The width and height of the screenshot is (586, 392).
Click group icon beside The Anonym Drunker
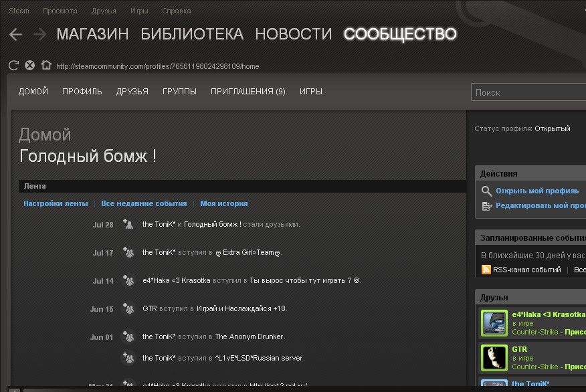[128, 336]
